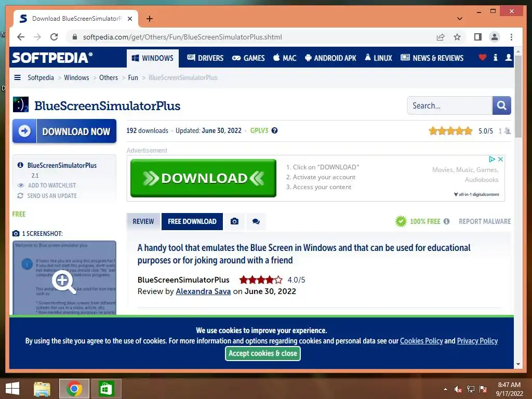Viewport: 532px width, 399px height.
Task: Open the WINDOWS section tab
Action: point(153,58)
